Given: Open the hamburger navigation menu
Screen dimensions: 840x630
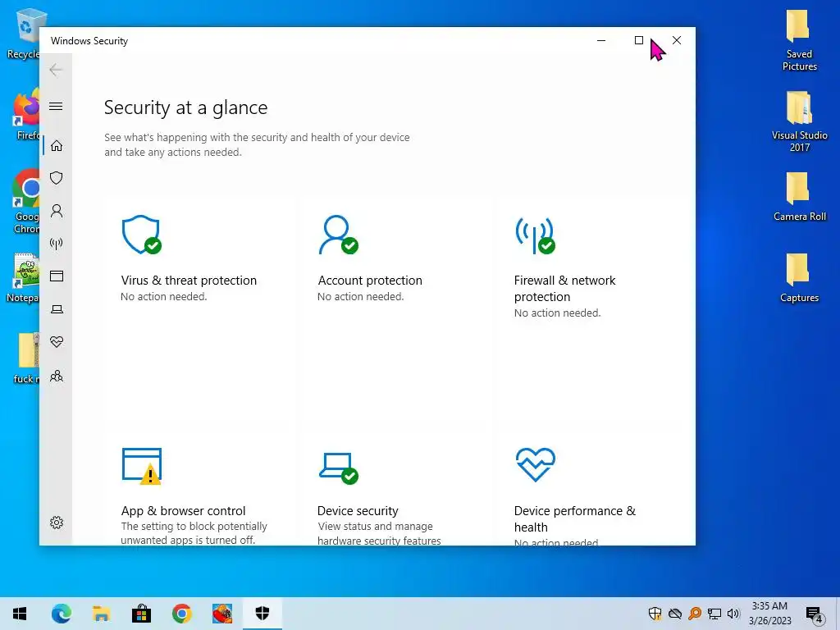Looking at the screenshot, I should tap(56, 106).
